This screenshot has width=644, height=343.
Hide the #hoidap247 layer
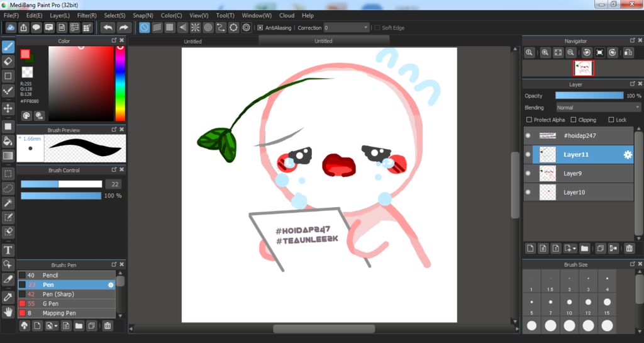click(528, 135)
